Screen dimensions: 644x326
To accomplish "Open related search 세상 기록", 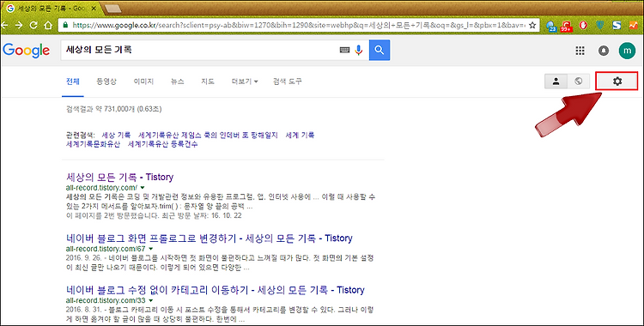I will pos(116,135).
